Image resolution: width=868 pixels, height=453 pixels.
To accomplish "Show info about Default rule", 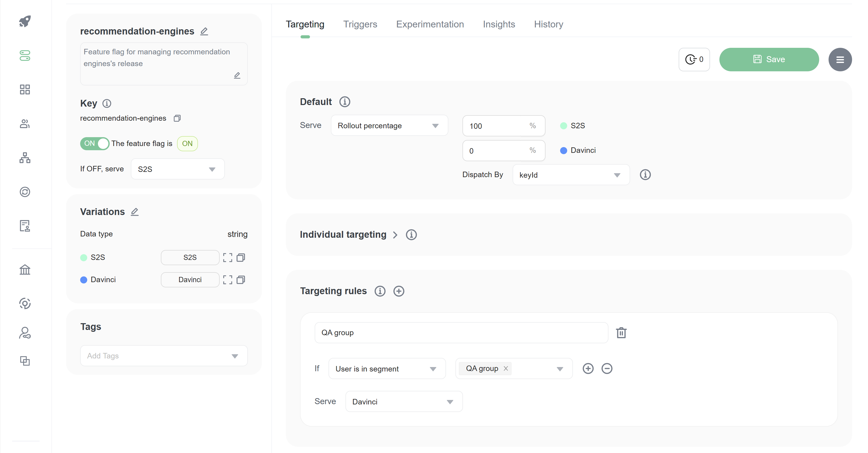I will (344, 102).
